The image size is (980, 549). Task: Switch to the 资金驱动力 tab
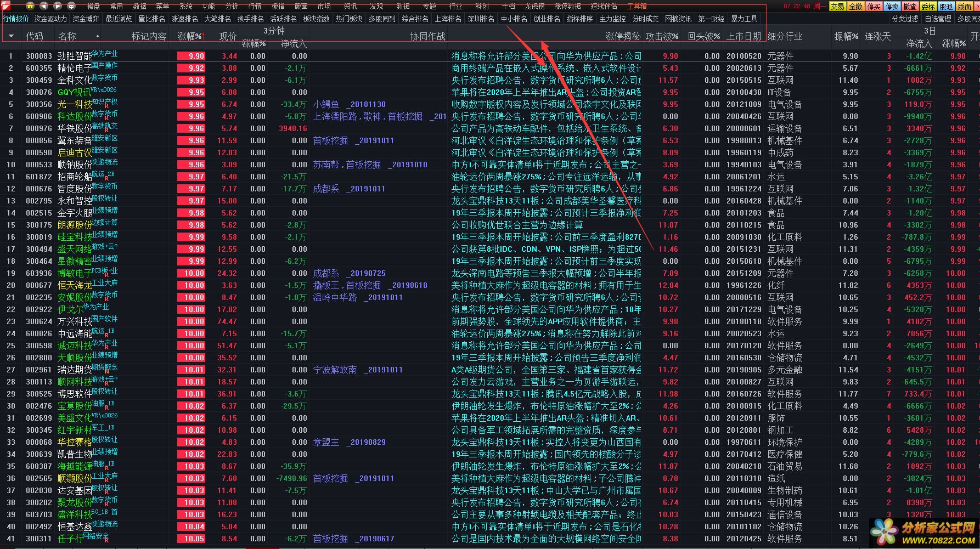click(50, 19)
